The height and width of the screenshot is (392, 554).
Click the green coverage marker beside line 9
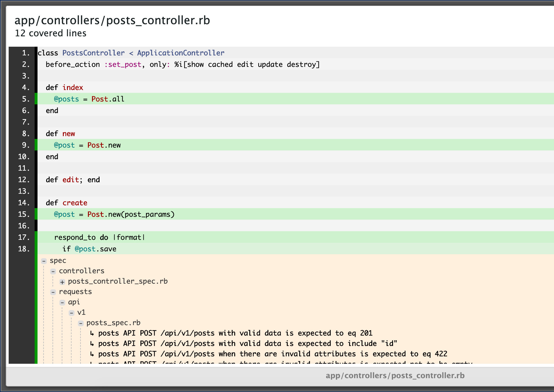[36, 145]
